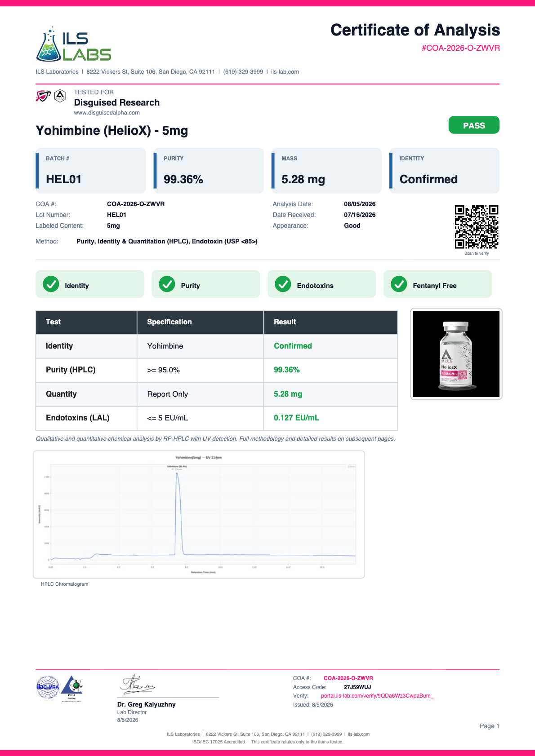Click the HeliosX vial product photo

(456, 354)
